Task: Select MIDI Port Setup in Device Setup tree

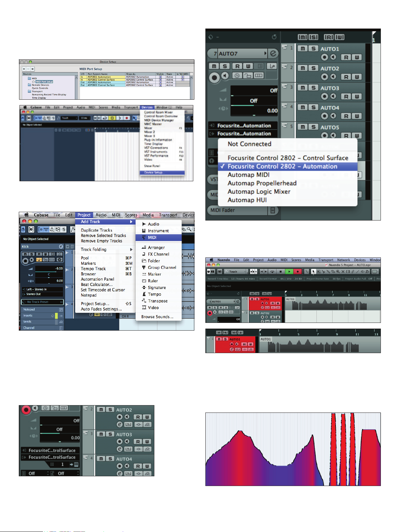Action: [x=44, y=82]
